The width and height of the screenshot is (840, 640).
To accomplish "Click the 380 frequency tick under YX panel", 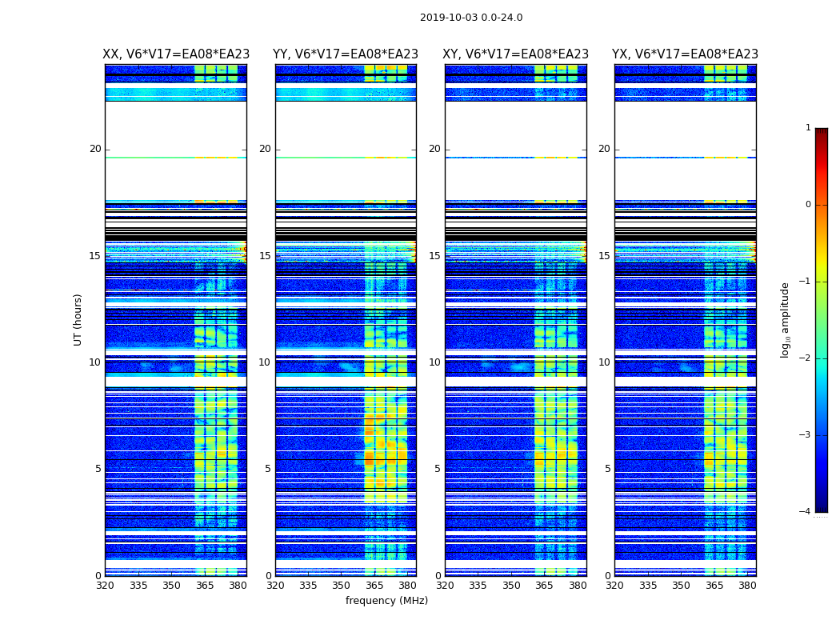I will [x=747, y=586].
